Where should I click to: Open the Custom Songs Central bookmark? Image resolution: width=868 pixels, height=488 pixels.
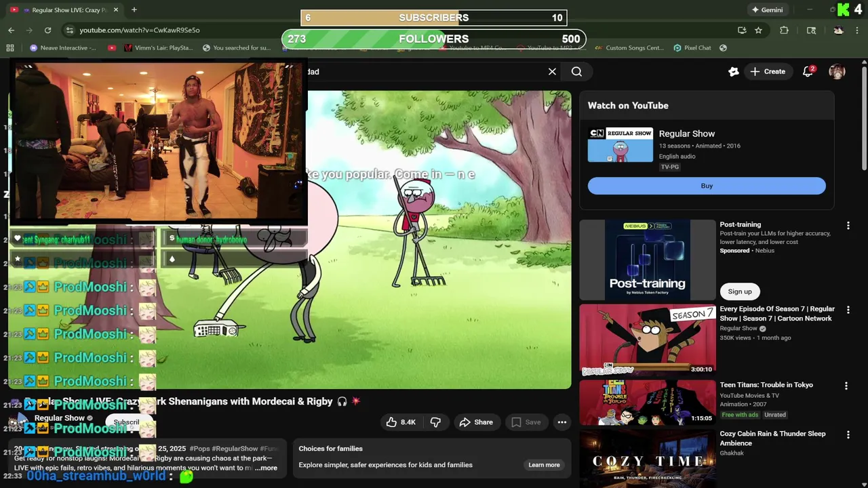click(629, 47)
